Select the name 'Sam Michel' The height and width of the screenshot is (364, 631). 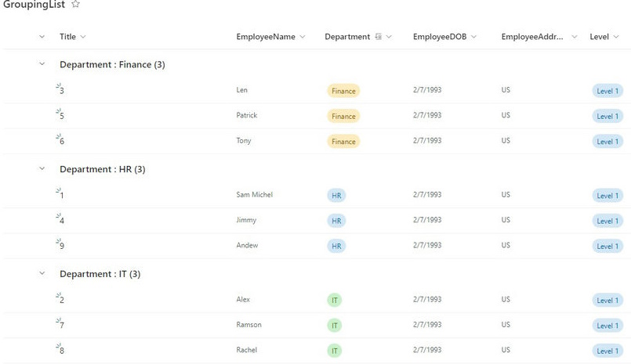[x=254, y=194]
